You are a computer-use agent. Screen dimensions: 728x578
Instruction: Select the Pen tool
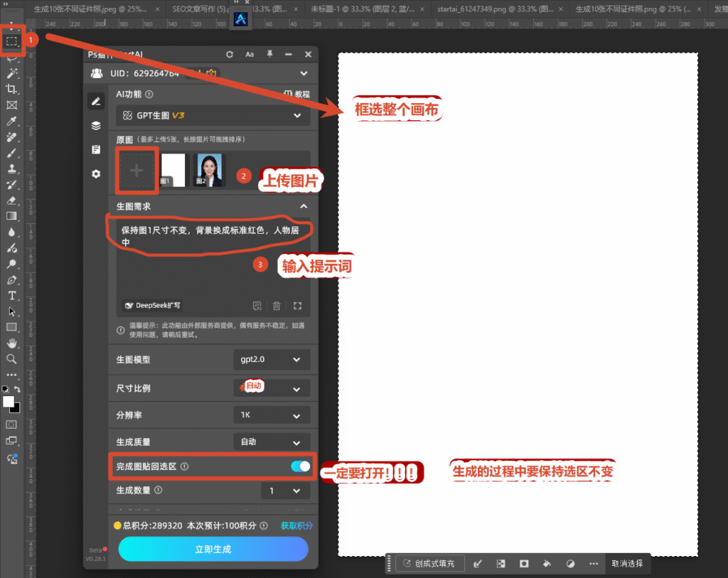point(11,280)
